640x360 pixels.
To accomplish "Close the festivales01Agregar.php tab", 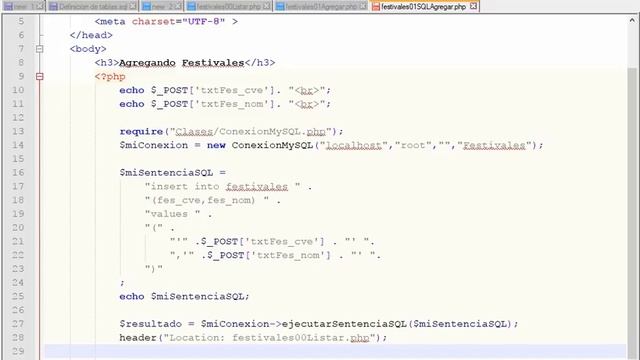I will 362,7.
